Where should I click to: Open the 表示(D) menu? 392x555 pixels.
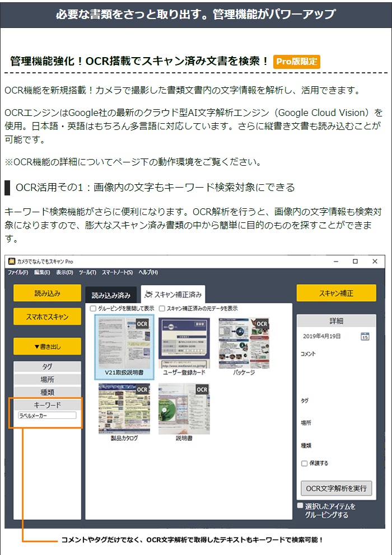tap(64, 272)
